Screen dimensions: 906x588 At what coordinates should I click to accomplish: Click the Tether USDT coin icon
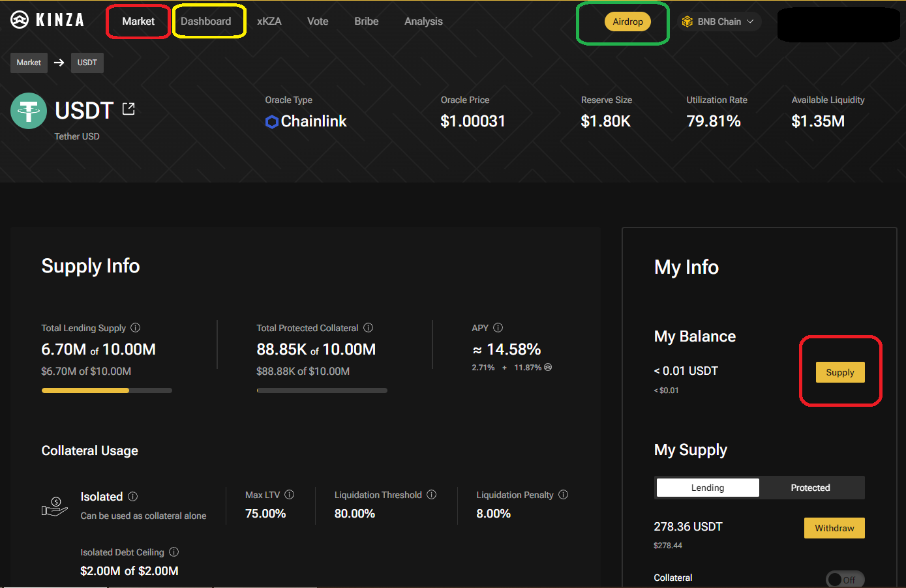tap(29, 111)
